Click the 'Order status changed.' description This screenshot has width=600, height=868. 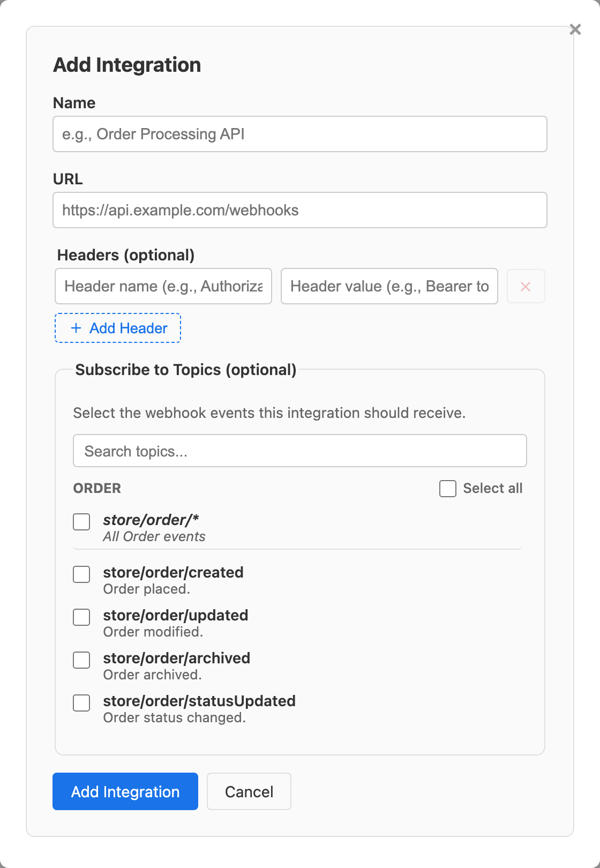tap(175, 717)
